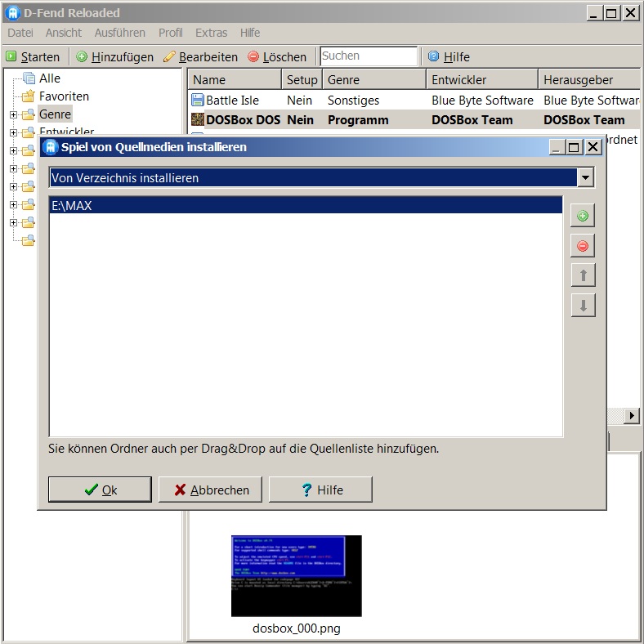Move E:\MAX entry down with arrow button
The image size is (644, 644).
coord(583,305)
